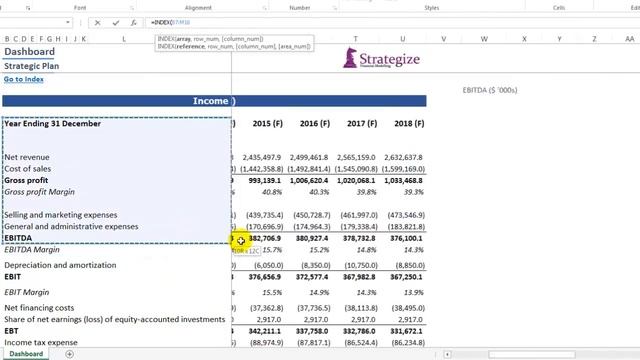Select the 367,982.8 EBIT cell
This screenshot has width=640, height=360.
pyautogui.click(x=359, y=277)
